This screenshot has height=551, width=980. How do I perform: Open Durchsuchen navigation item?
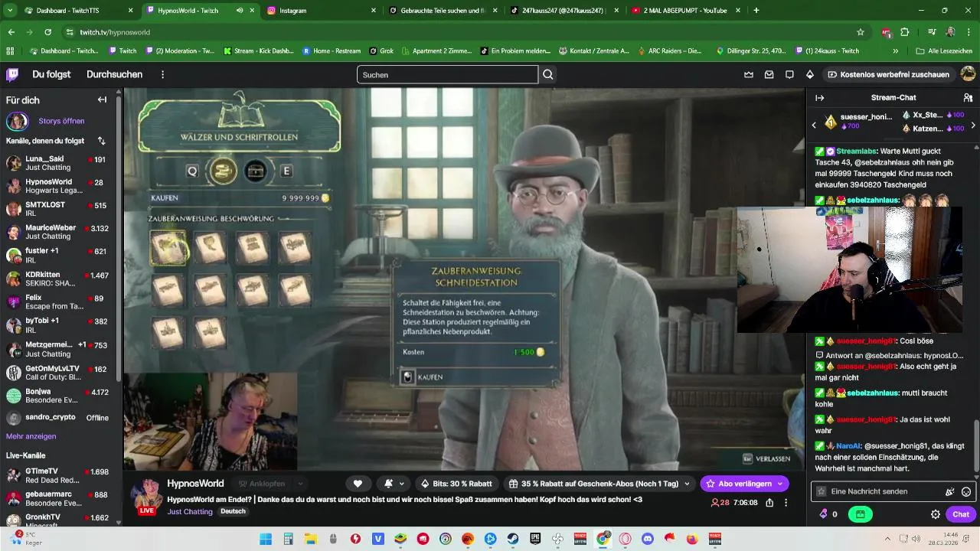114,74
